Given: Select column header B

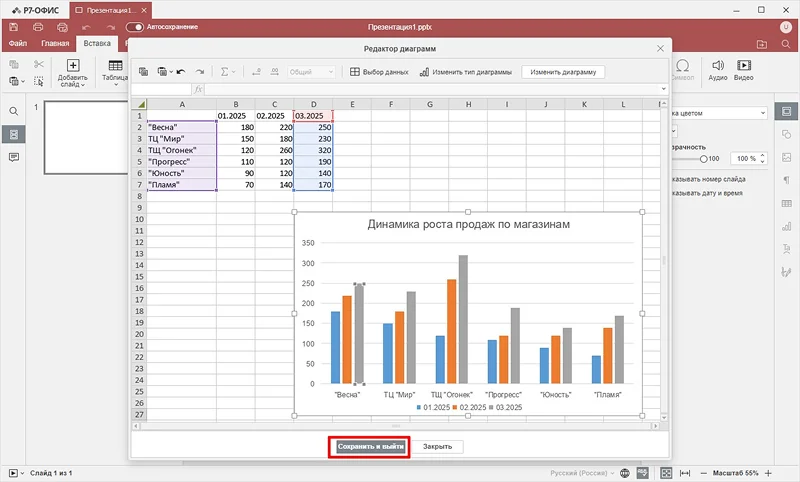Looking at the screenshot, I should [x=236, y=104].
